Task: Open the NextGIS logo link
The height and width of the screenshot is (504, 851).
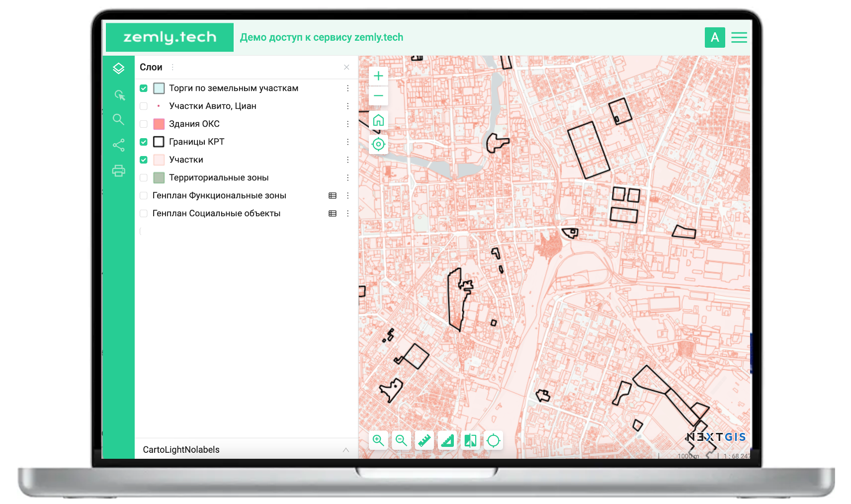Action: pos(716,437)
